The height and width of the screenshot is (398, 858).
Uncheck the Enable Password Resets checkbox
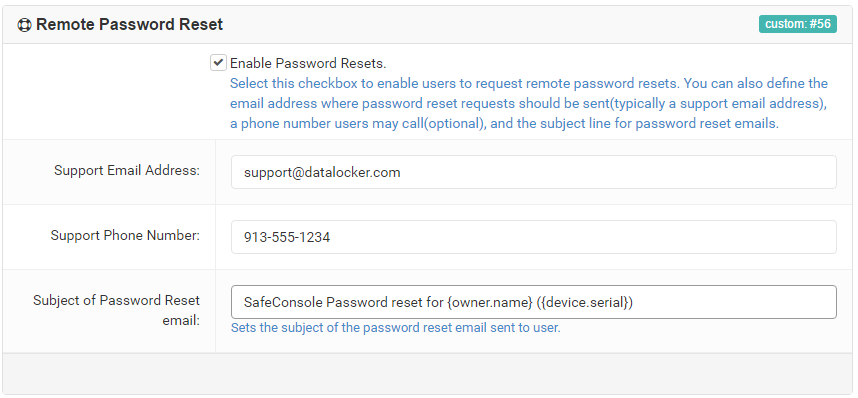click(218, 63)
